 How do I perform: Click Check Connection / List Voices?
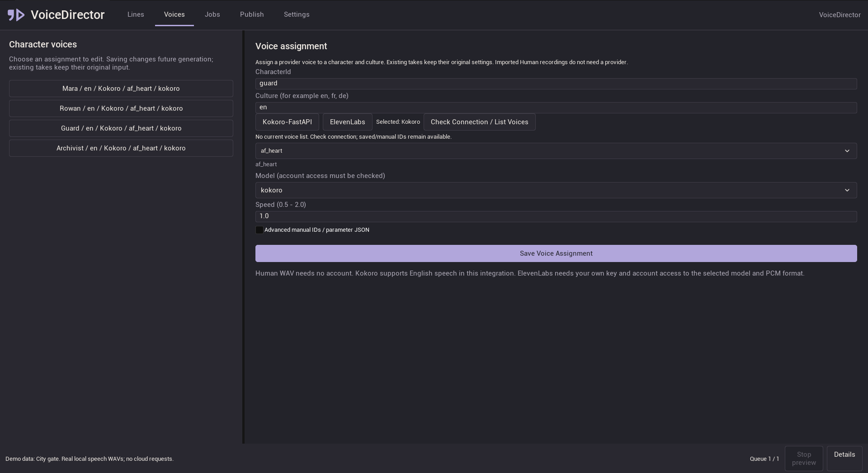point(480,122)
